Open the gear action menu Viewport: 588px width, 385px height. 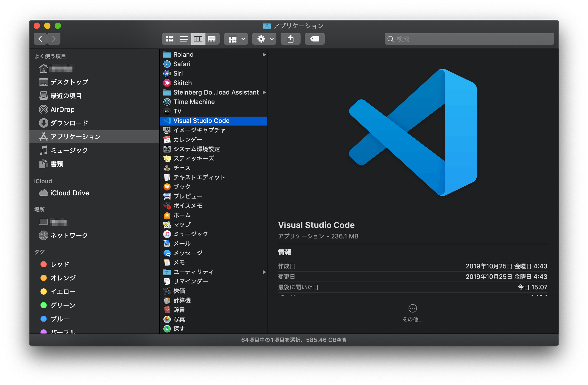[264, 39]
